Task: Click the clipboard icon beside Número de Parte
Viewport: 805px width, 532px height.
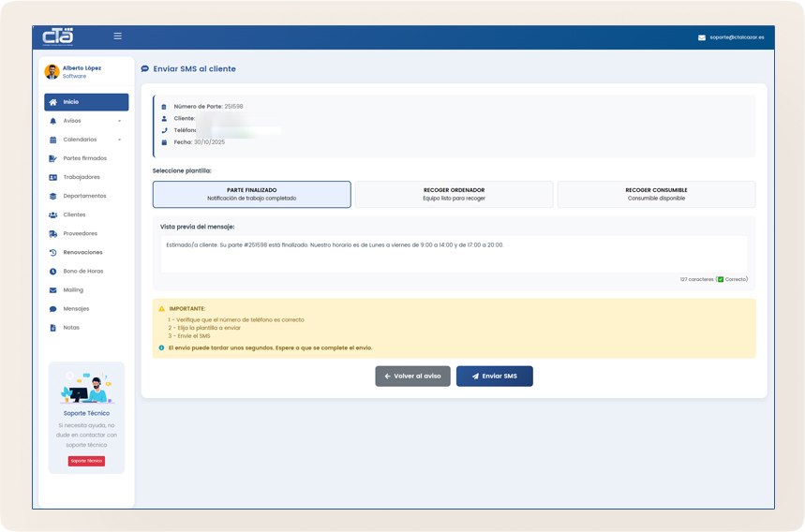Action: click(164, 107)
